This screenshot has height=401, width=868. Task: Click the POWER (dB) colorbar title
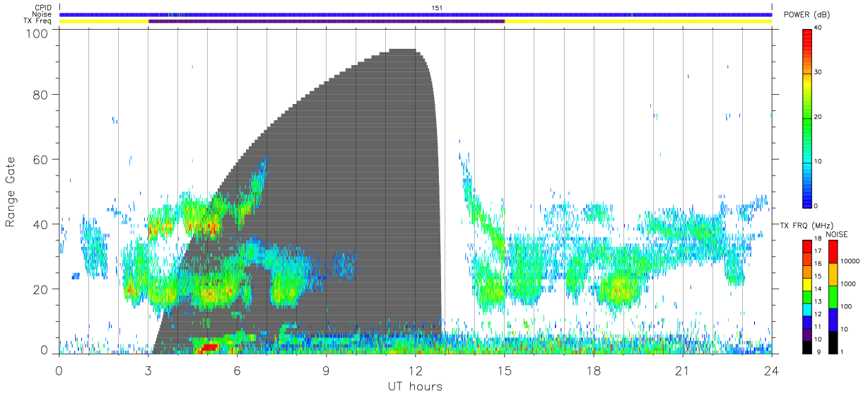(x=808, y=14)
